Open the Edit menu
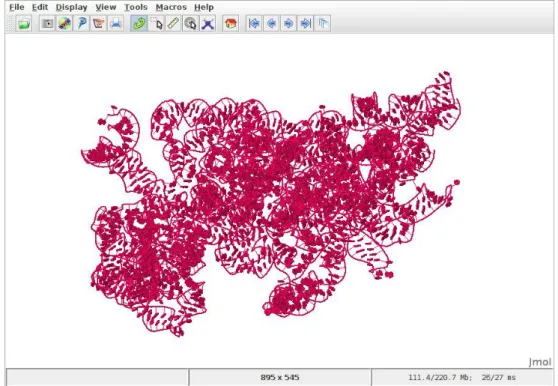Viewport: 558px width, 386px height. pyautogui.click(x=40, y=7)
